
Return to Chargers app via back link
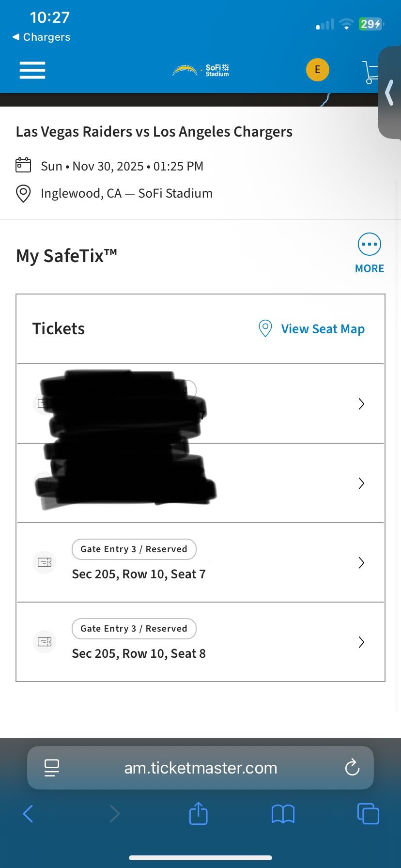42,37
